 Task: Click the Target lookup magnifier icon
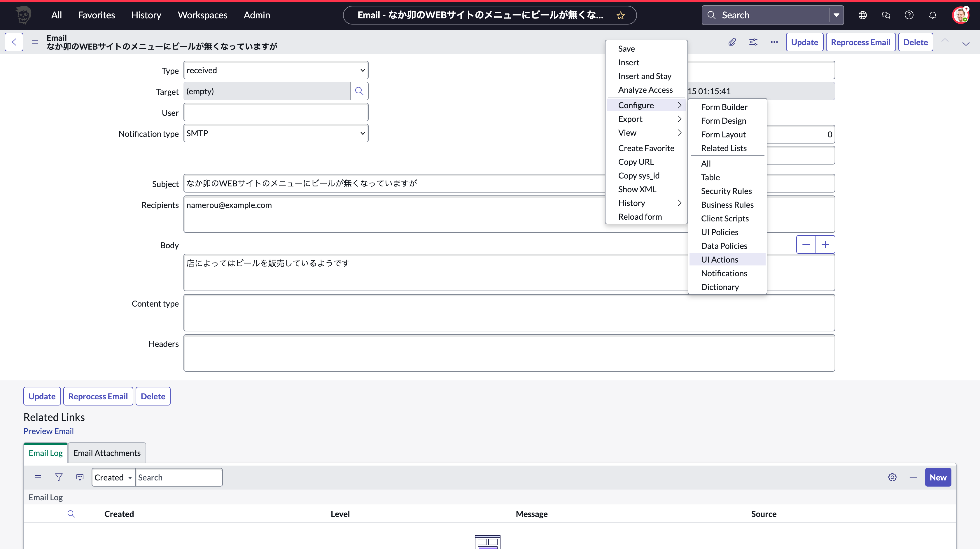tap(359, 91)
